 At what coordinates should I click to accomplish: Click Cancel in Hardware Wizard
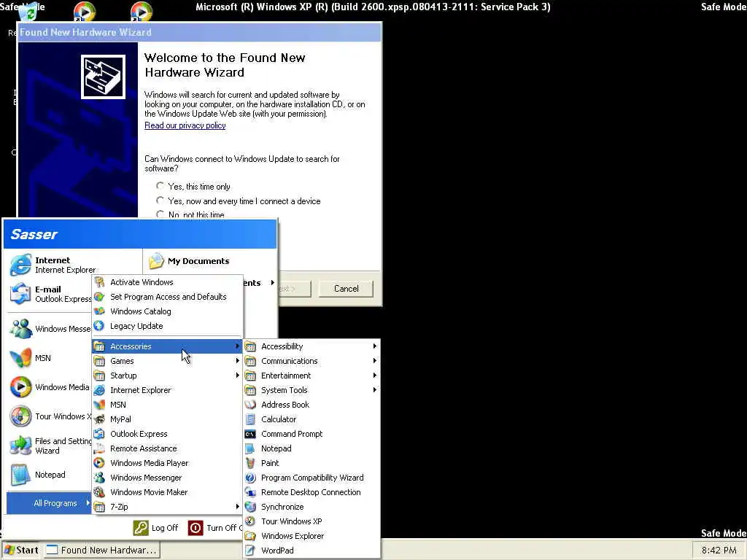click(346, 289)
